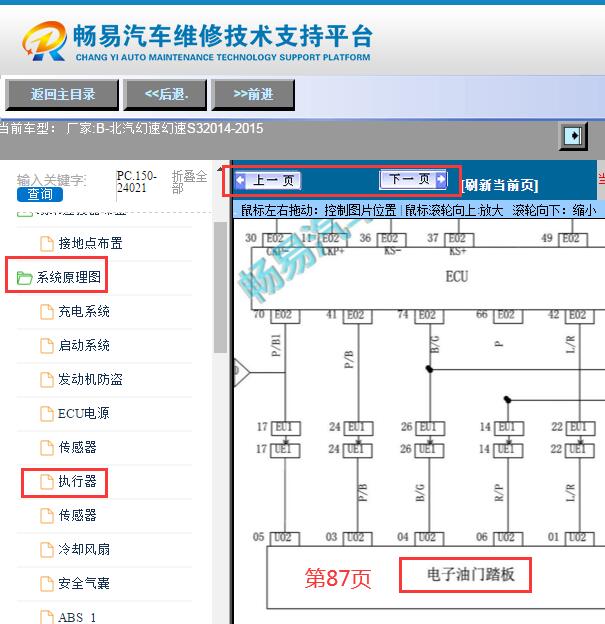Collapse the 系统原理图 folder
The width and height of the screenshot is (605, 624).
(68, 277)
